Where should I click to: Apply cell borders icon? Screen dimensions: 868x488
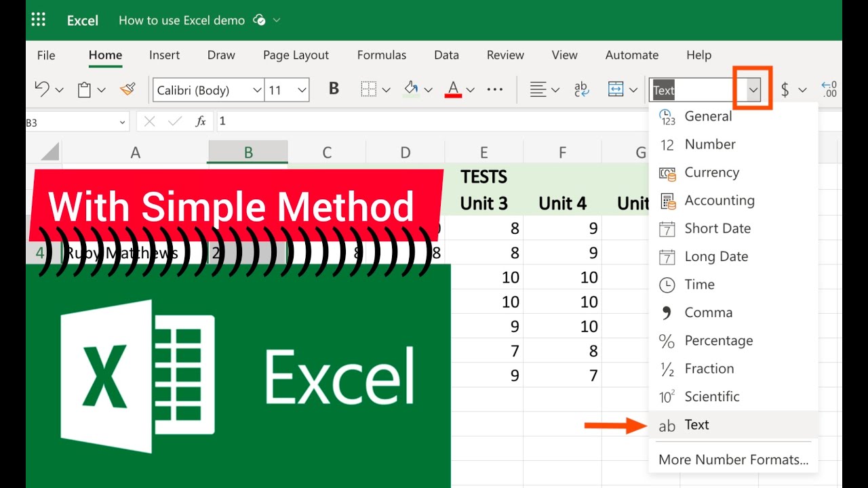368,89
